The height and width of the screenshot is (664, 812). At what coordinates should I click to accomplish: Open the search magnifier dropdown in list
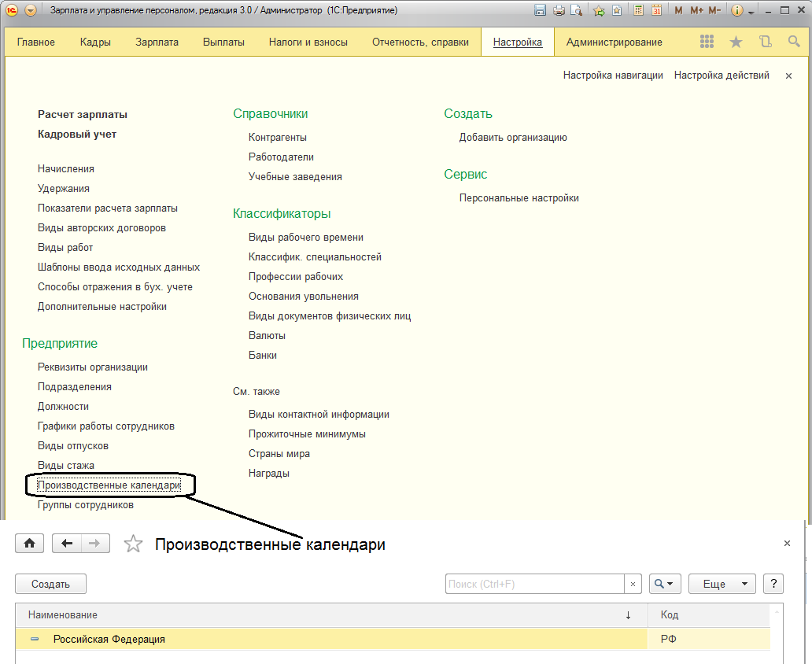pyautogui.click(x=664, y=584)
